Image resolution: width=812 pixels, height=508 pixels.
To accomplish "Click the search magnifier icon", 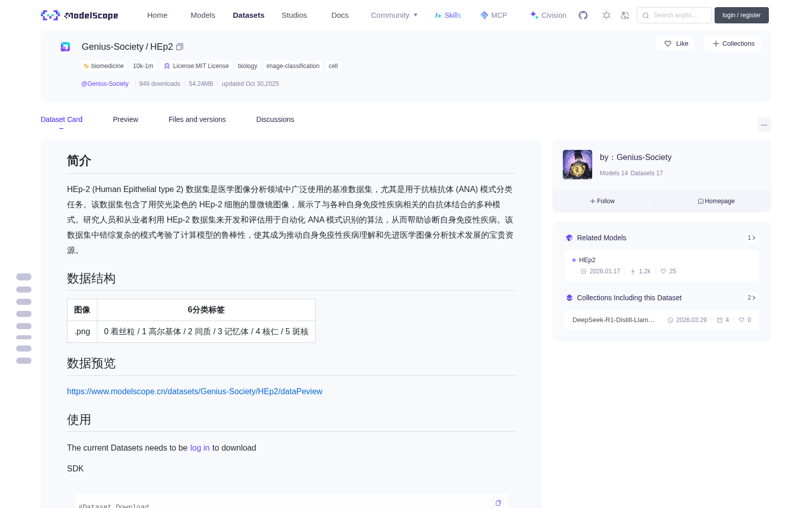I will (x=646, y=15).
